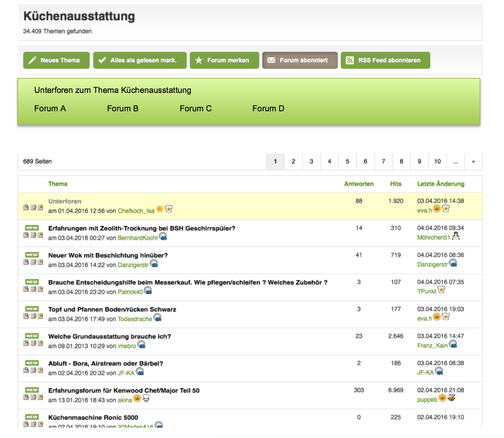Click the sun badge next to Chefkoch_Isa

point(159,209)
